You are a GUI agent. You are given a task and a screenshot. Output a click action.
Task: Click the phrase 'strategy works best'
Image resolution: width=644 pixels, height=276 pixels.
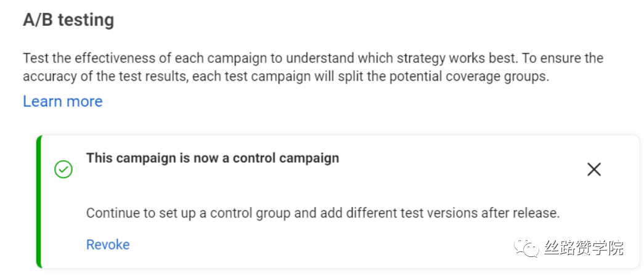pos(435,59)
